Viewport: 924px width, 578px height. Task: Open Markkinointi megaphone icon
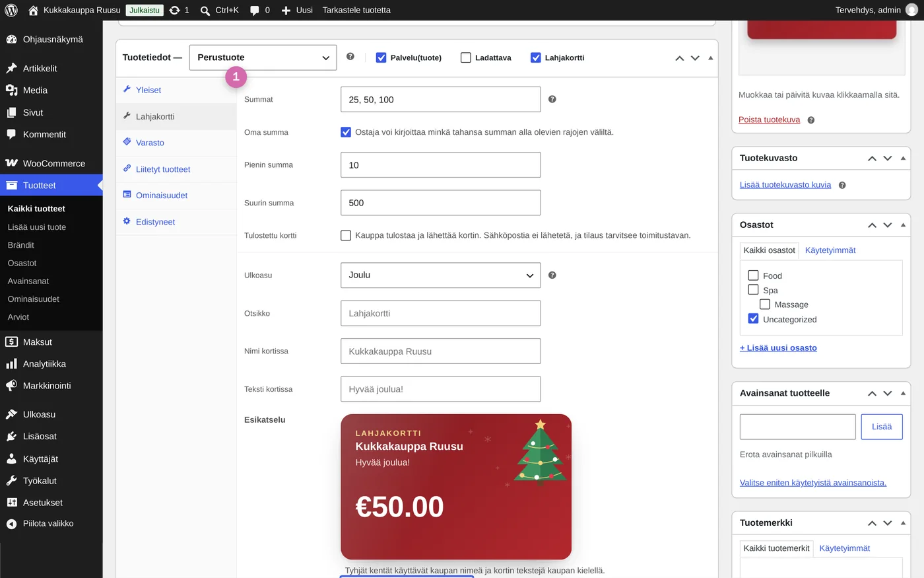click(x=11, y=386)
